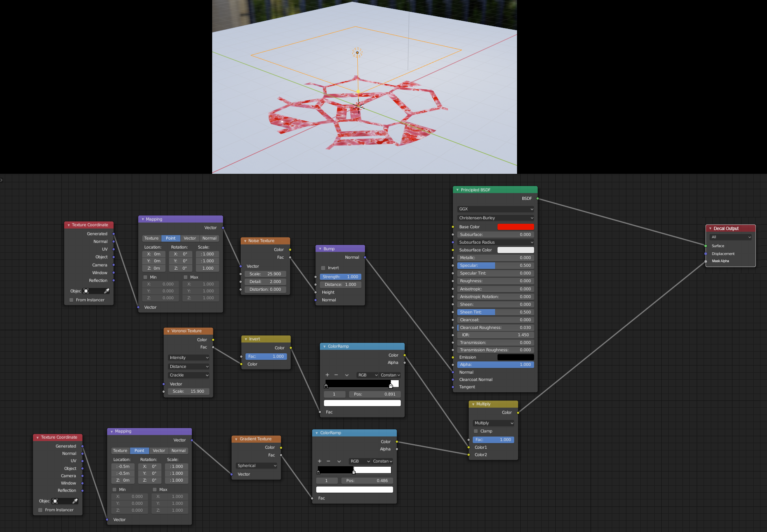Toggle Clamp checkbox in Multiply node
767x532 pixels.
point(476,431)
